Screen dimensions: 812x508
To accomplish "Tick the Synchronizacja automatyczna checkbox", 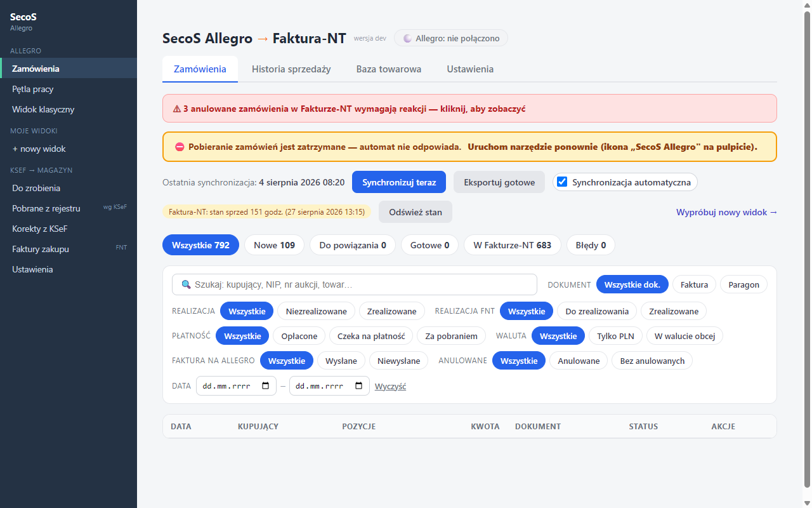I will [x=561, y=182].
